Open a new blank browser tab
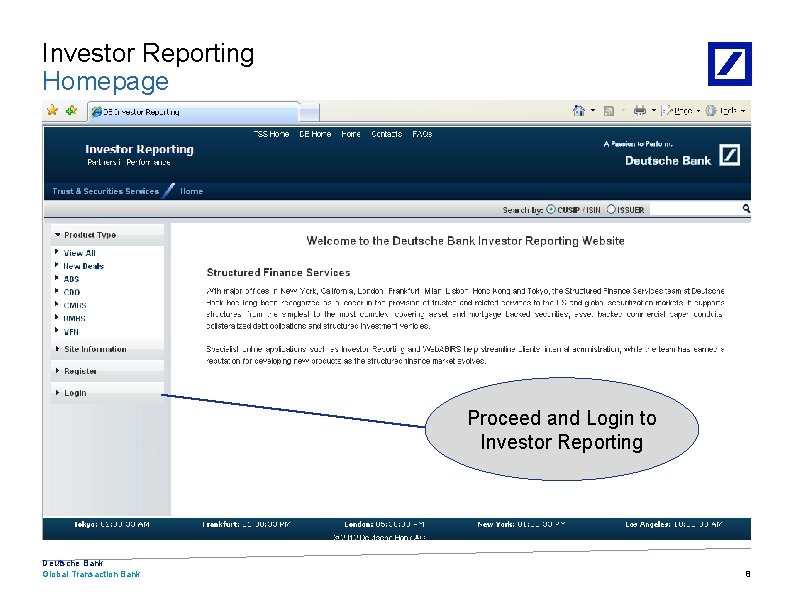 [309, 112]
